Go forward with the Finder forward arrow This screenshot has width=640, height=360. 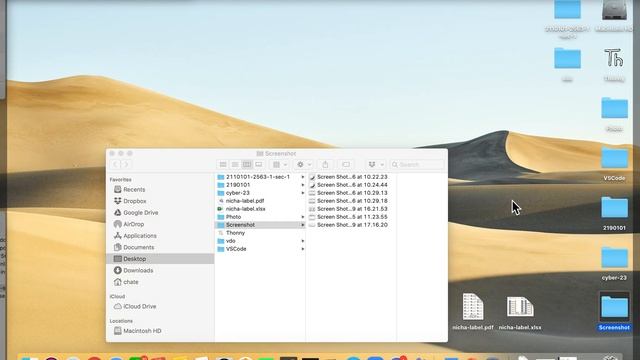click(x=126, y=164)
